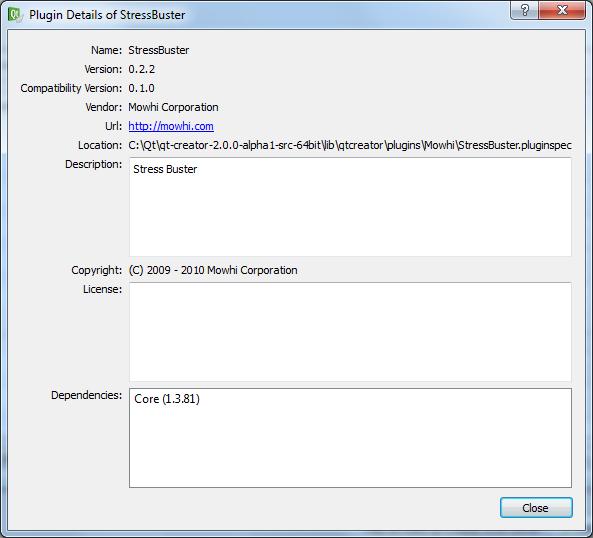This screenshot has width=593, height=538.
Task: Click inside the Description text box
Action: (350, 207)
